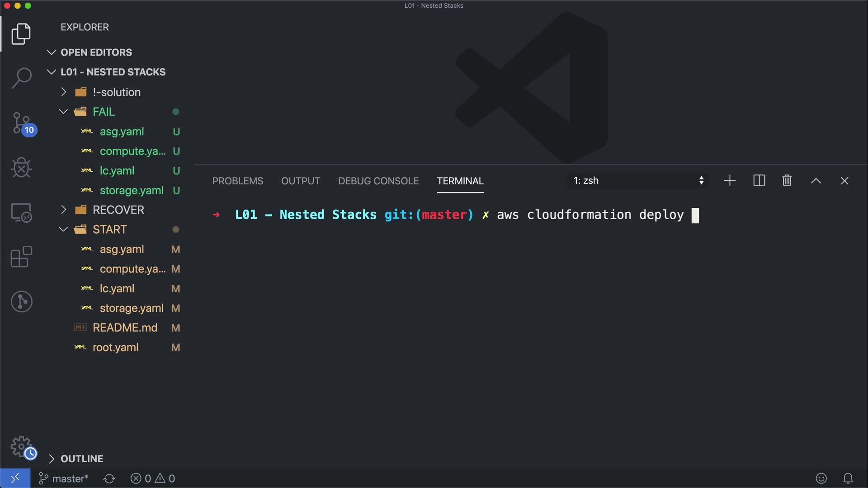Open Source Control view with 10 changes
Viewport: 868px width, 488px height.
[21, 123]
